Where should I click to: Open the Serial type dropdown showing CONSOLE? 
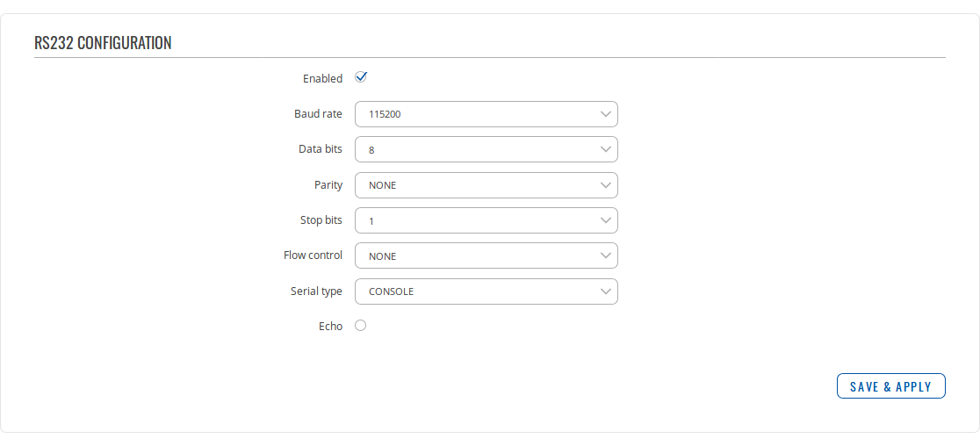[486, 291]
